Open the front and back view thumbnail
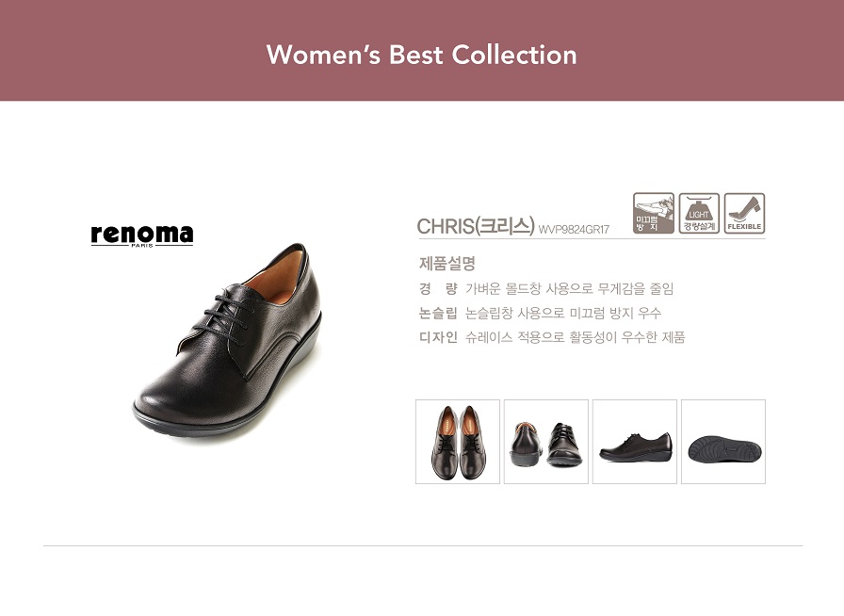 click(x=545, y=442)
